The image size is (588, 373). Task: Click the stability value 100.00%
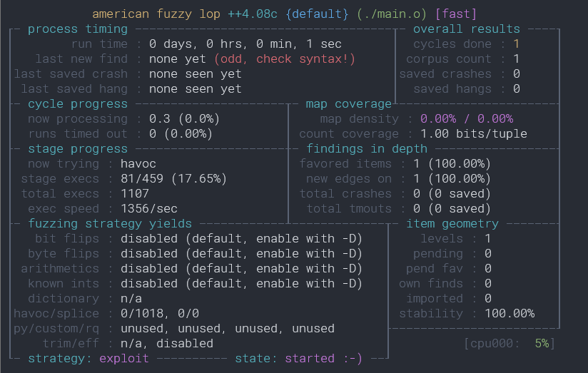[509, 314]
